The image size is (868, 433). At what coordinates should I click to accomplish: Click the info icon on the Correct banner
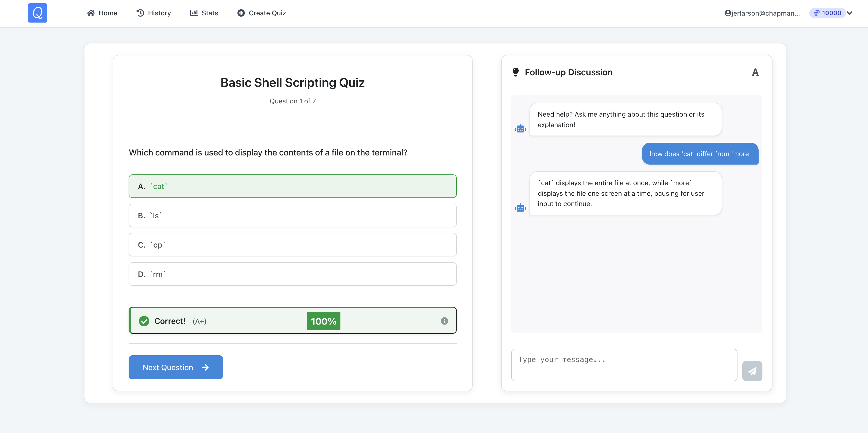pyautogui.click(x=444, y=321)
